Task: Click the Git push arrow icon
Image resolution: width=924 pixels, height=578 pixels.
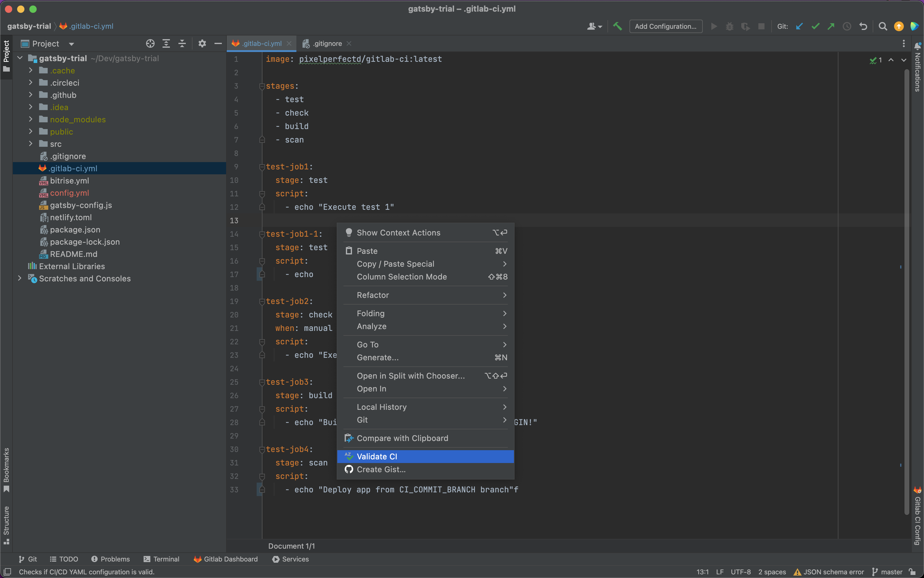Action: (831, 26)
